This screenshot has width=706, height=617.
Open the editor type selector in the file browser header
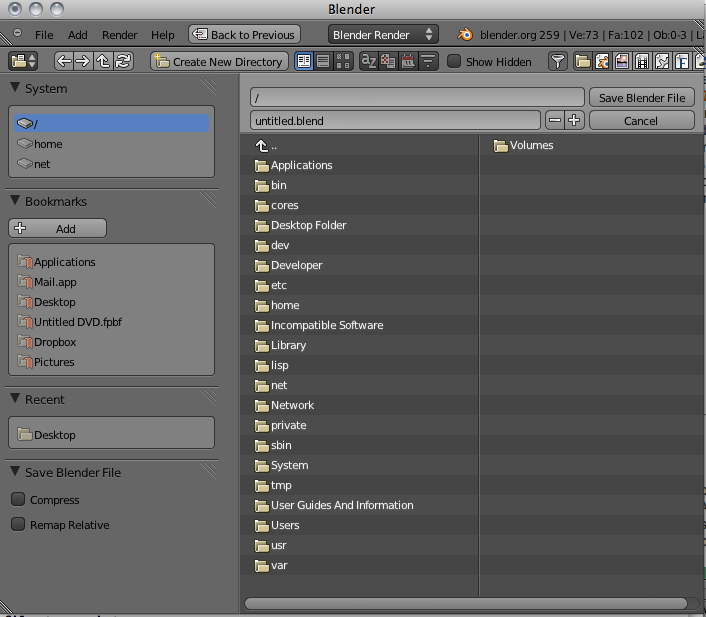(x=23, y=61)
